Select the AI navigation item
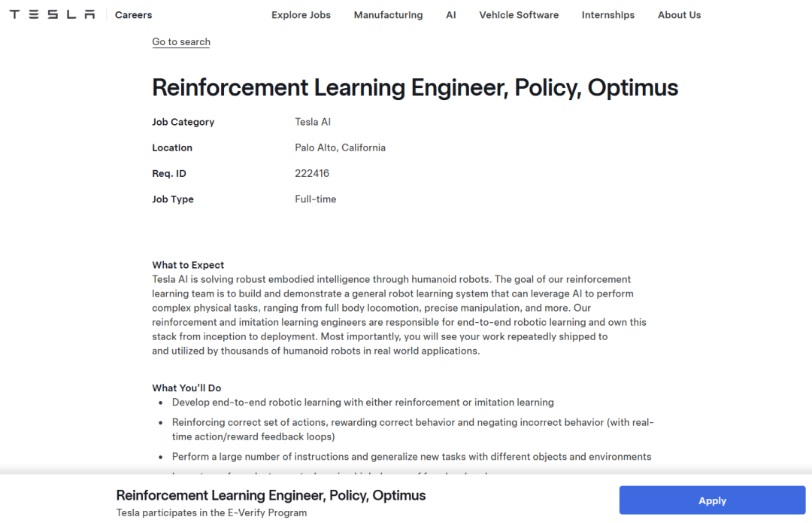 coord(450,15)
